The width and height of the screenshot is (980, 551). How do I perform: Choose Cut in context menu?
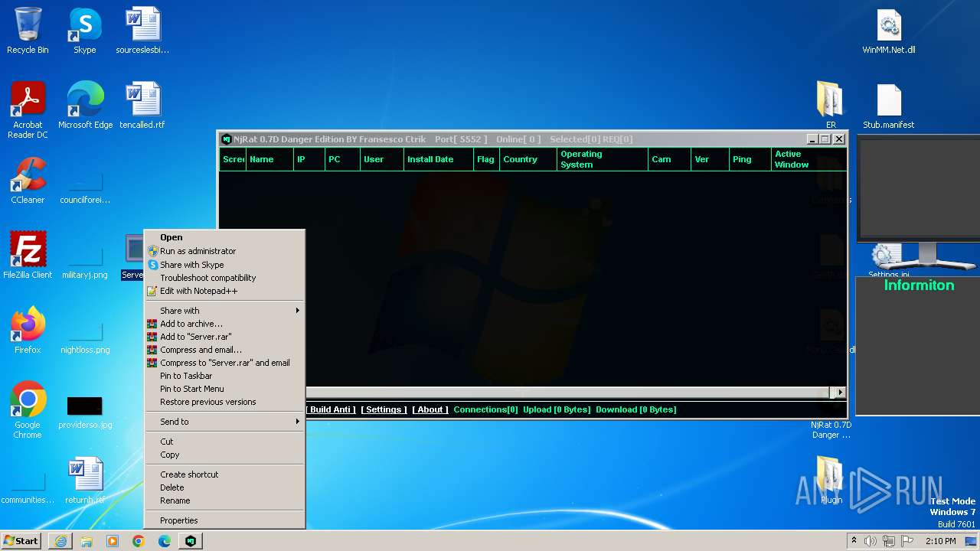coord(225,442)
